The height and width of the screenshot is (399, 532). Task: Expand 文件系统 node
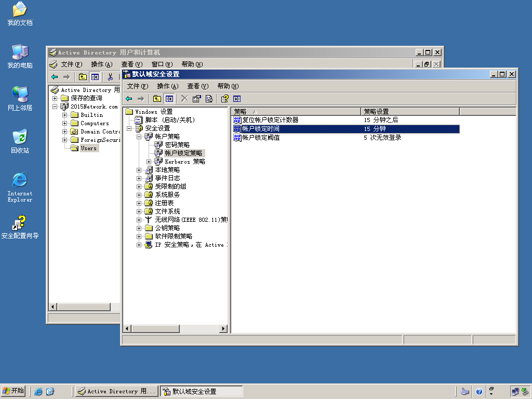point(139,211)
